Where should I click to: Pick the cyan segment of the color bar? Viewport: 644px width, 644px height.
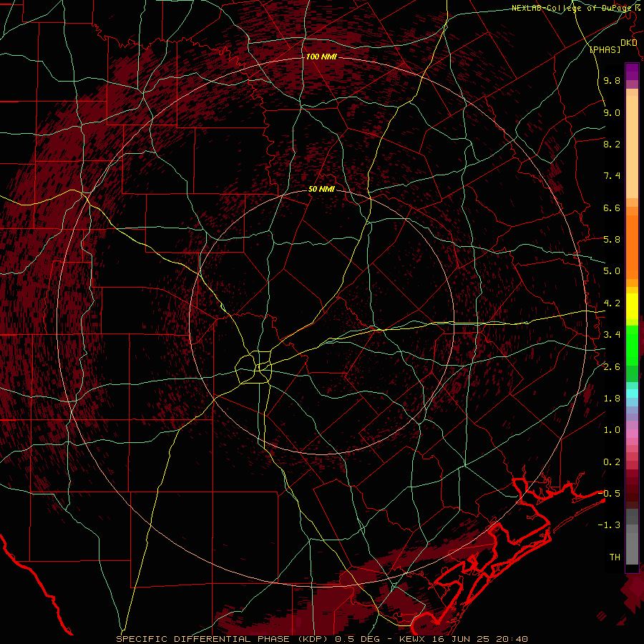coord(632,393)
